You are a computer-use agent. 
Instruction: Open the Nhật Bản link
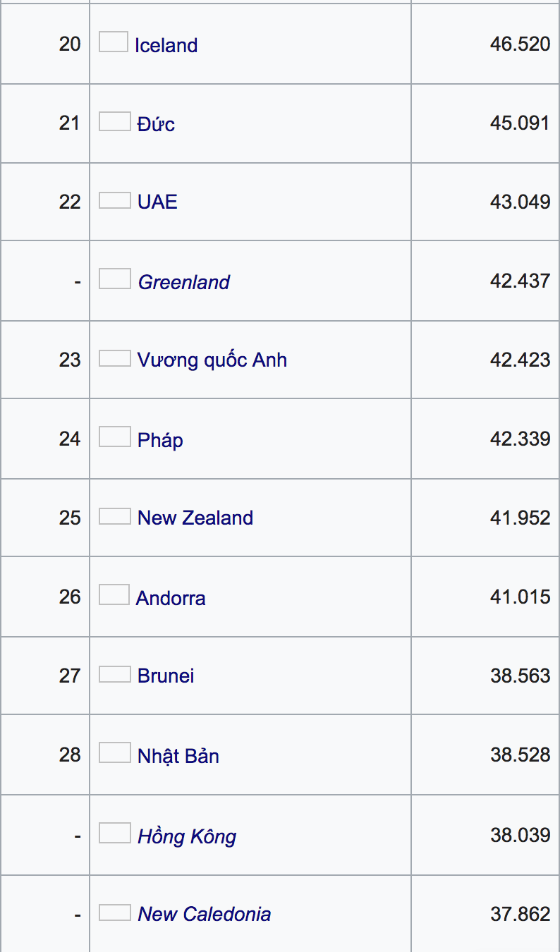click(x=178, y=756)
